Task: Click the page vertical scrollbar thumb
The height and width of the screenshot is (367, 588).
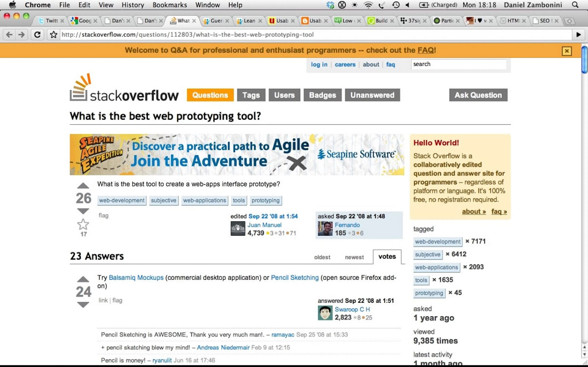Action: pyautogui.click(x=584, y=59)
